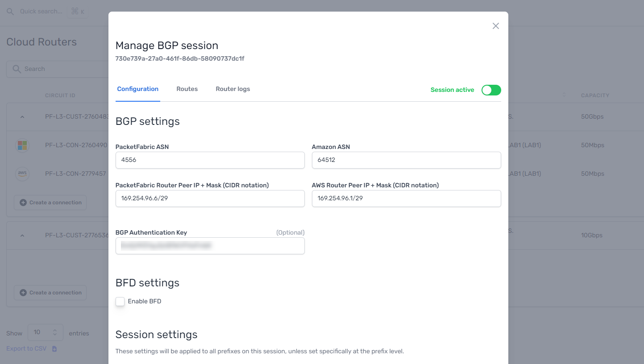Screen dimensions: 644x364
Task: Click the magnifier icon in Quick search bar
Action: [x=10, y=12]
